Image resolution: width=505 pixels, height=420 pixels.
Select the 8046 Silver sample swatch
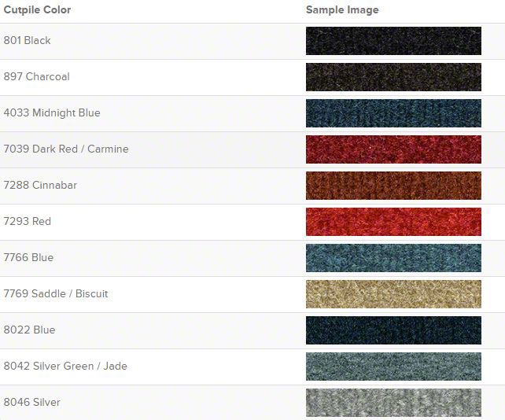(x=393, y=403)
